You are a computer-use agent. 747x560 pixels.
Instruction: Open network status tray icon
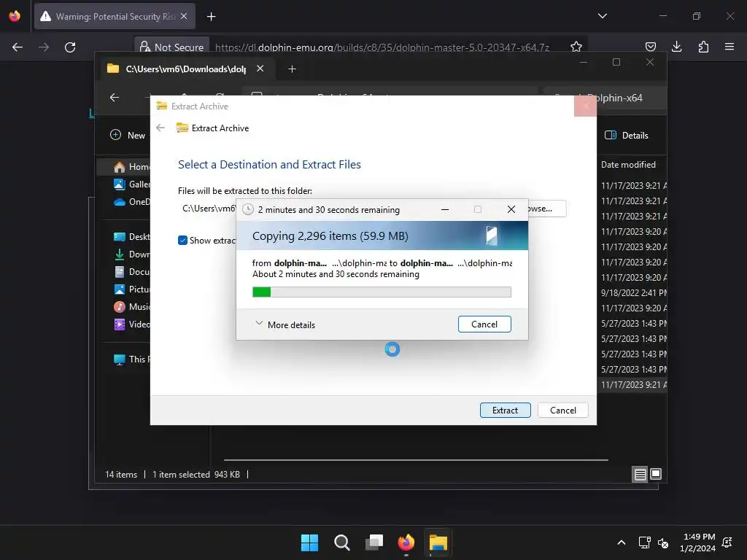click(645, 542)
